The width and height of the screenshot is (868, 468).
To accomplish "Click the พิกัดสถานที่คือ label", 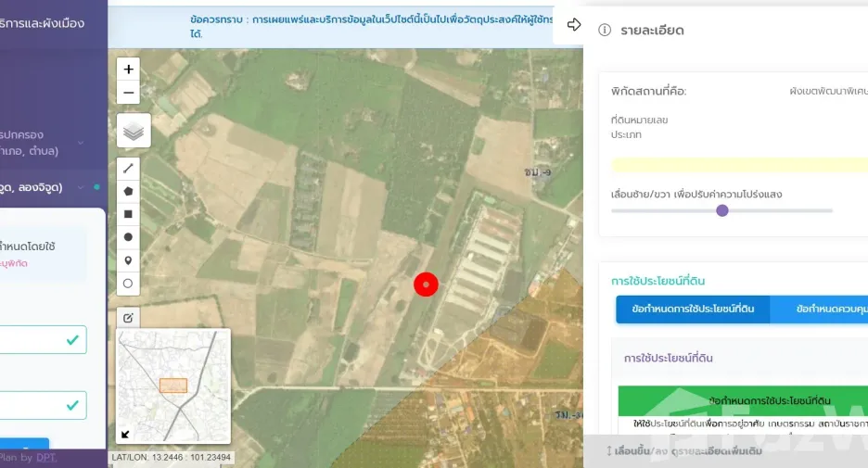I will (x=649, y=91).
